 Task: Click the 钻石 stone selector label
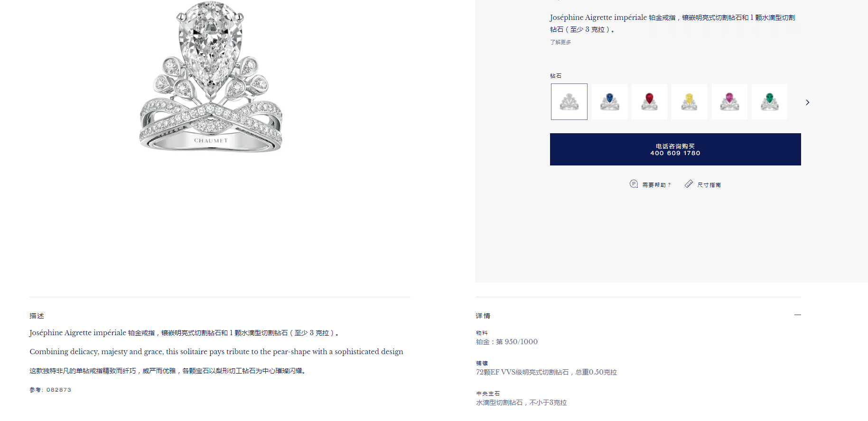(x=556, y=76)
